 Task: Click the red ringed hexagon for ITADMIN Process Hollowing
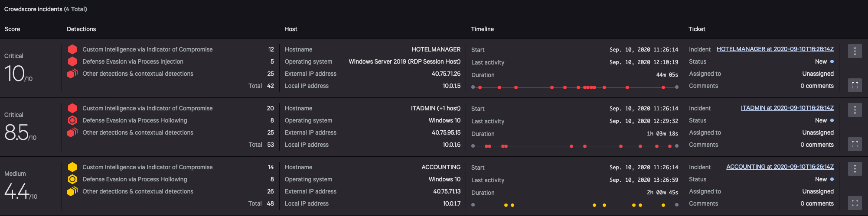(72, 120)
